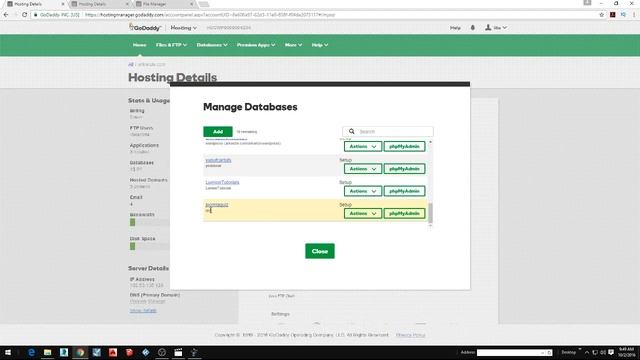Click the red extension icon beside the bookmark star
Screen dimensions: 640x360
612,15
